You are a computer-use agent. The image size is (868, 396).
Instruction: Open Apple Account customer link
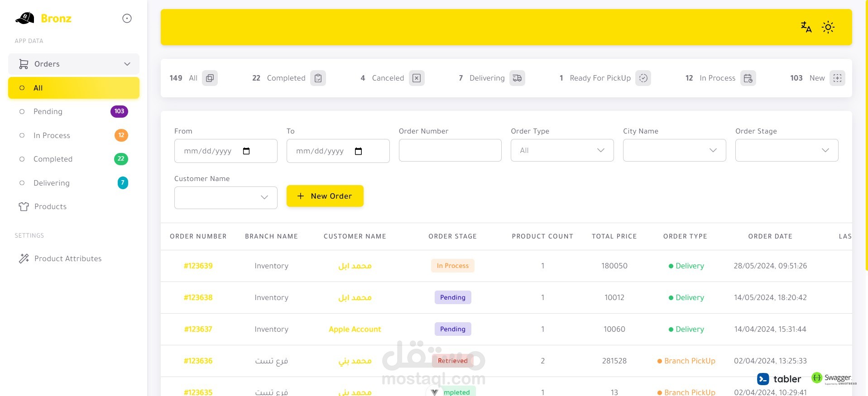(x=355, y=329)
